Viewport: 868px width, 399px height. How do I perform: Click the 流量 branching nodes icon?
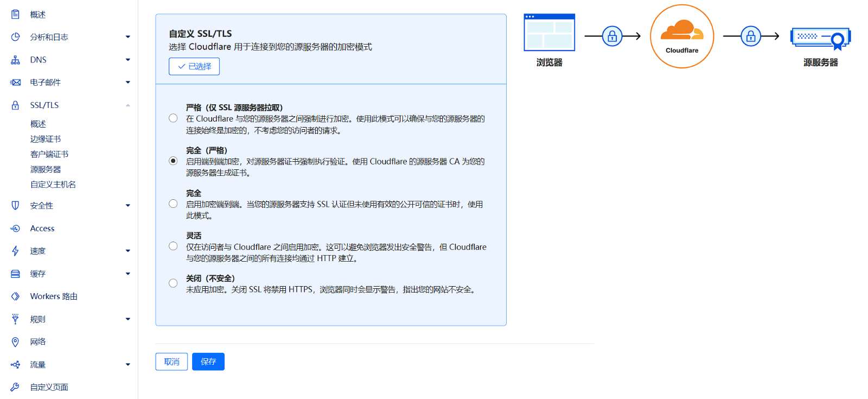coord(15,365)
